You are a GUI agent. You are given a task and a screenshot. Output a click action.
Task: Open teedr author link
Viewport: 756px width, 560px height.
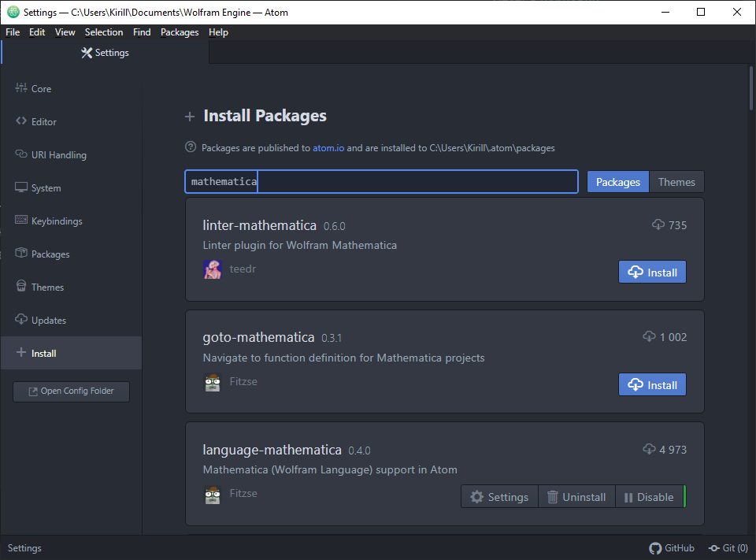[x=243, y=269]
